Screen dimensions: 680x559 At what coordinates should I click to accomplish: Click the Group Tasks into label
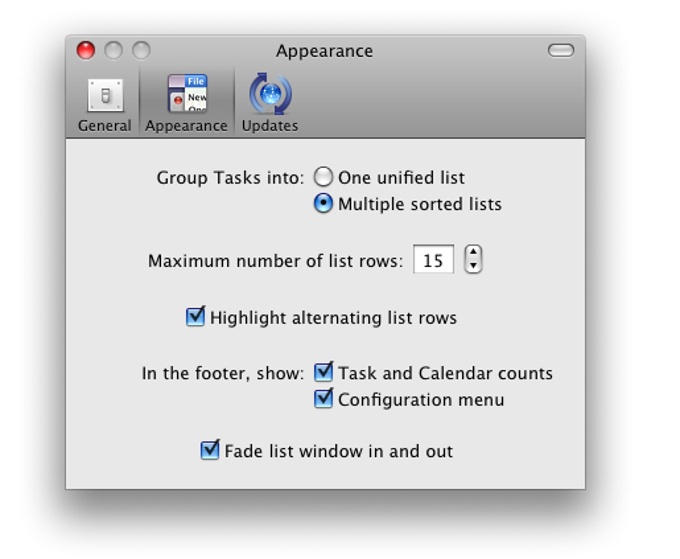point(230,178)
